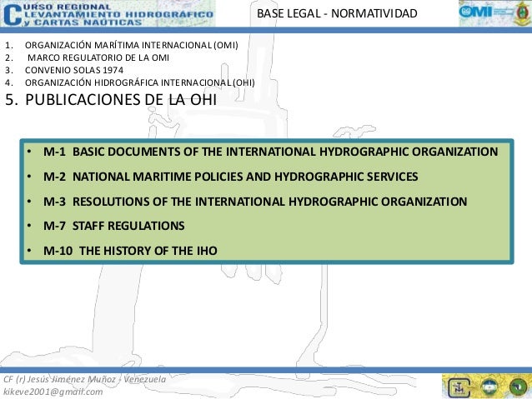The height and width of the screenshot is (399, 532).
Task: Click the square IHM badge in the footer
Action: [459, 387]
